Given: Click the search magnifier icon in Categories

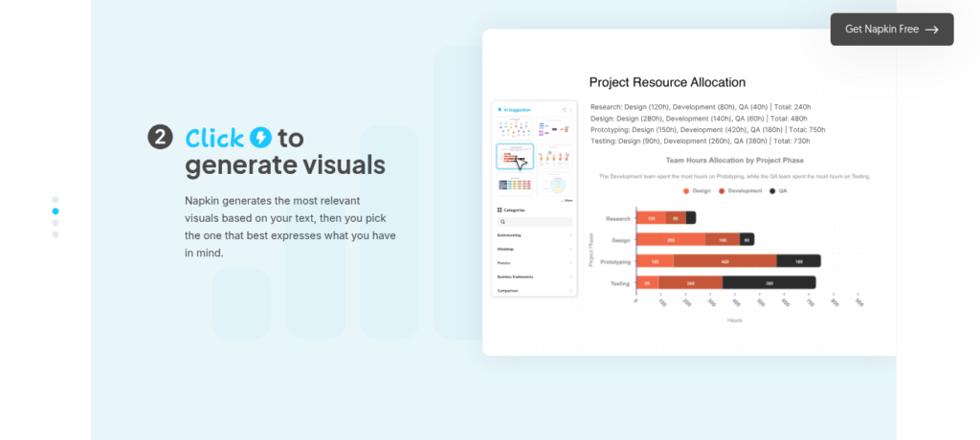Looking at the screenshot, I should click(501, 222).
